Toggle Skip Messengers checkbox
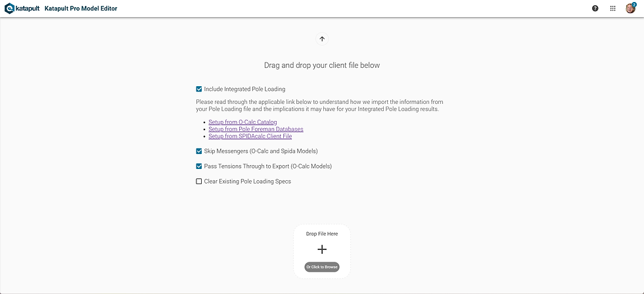Image resolution: width=644 pixels, height=294 pixels. point(198,151)
